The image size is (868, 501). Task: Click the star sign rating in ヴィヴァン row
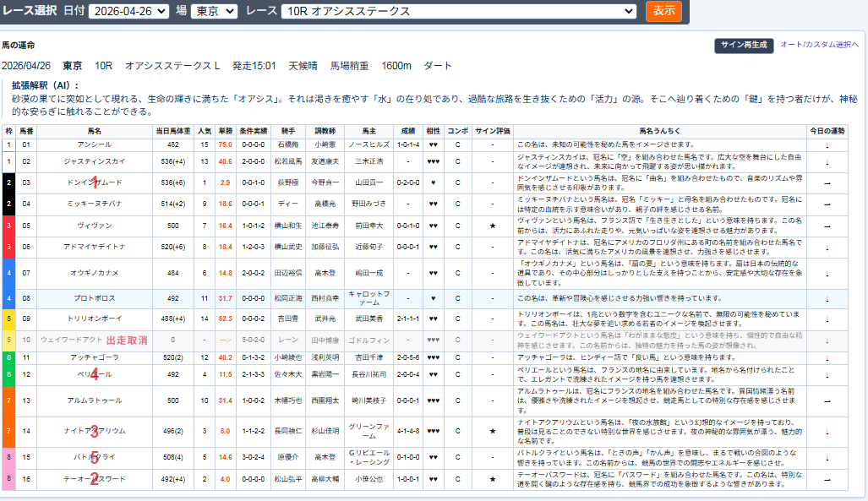[x=492, y=226]
